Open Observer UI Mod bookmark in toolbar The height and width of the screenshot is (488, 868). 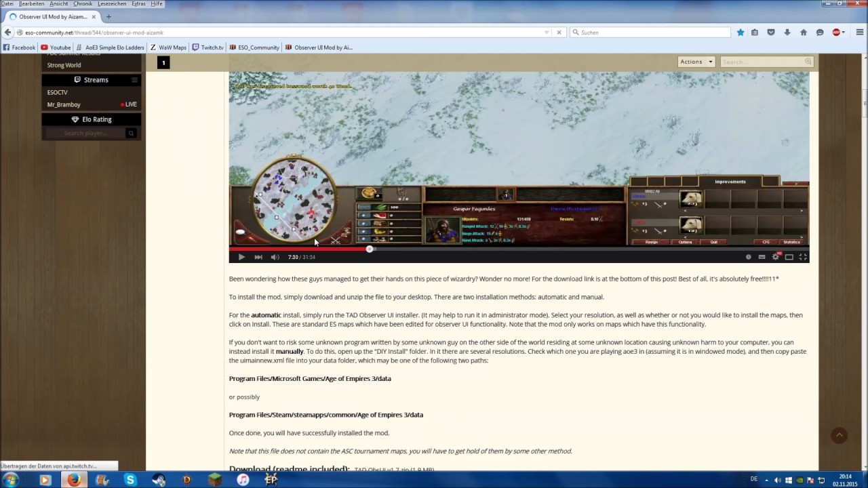point(319,47)
